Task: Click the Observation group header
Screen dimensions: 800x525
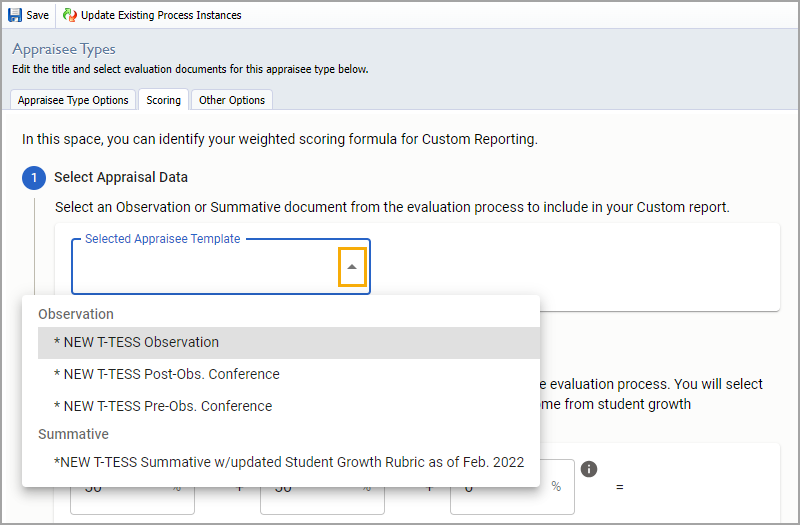Action: [76, 314]
